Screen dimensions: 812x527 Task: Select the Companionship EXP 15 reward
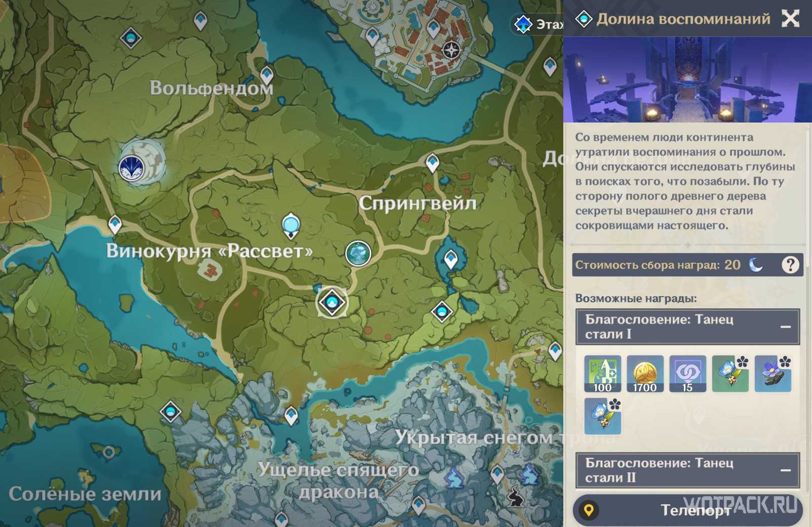pos(687,374)
